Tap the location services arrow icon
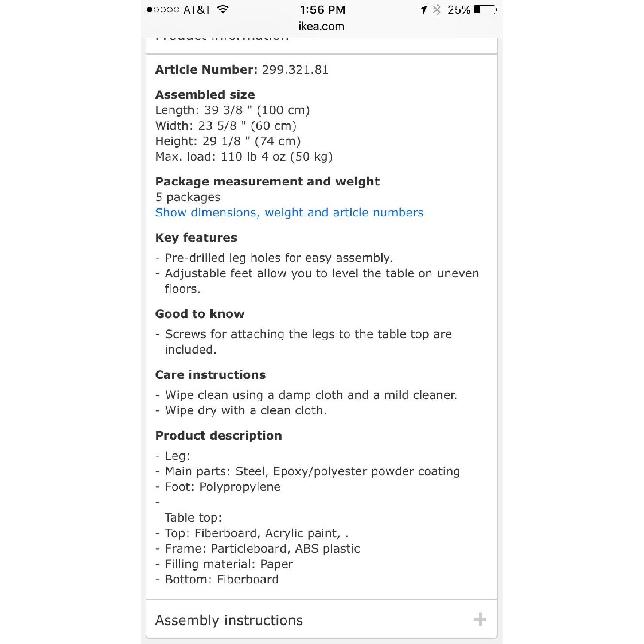This screenshot has height=644, width=644. point(423,9)
